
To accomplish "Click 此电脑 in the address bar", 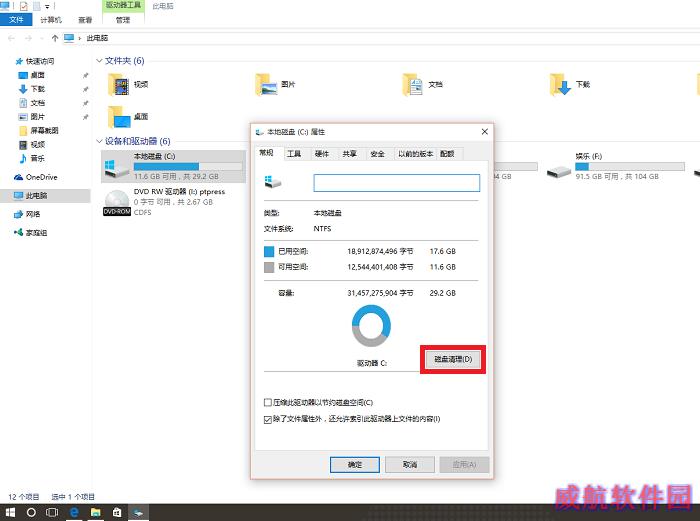I will coord(97,38).
